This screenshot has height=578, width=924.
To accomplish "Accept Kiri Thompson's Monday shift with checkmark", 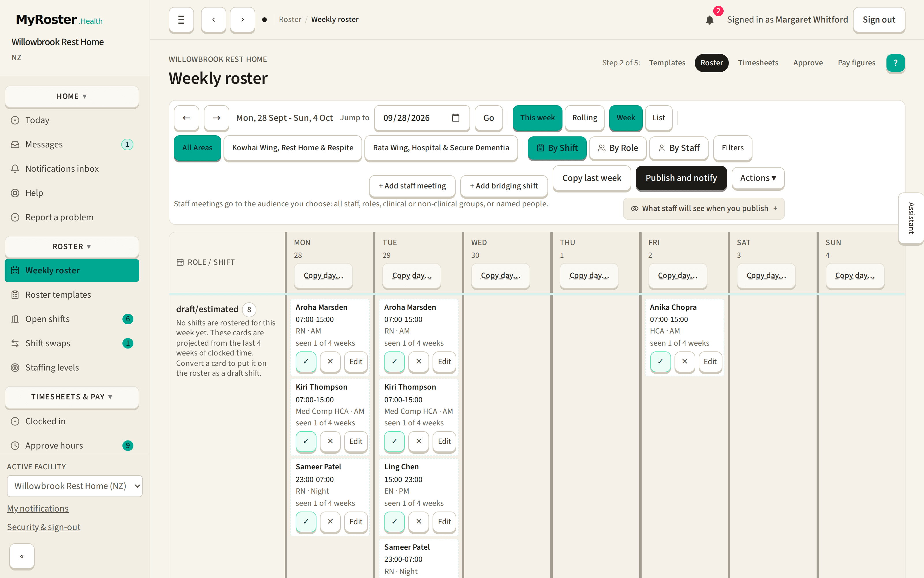I will point(306,441).
